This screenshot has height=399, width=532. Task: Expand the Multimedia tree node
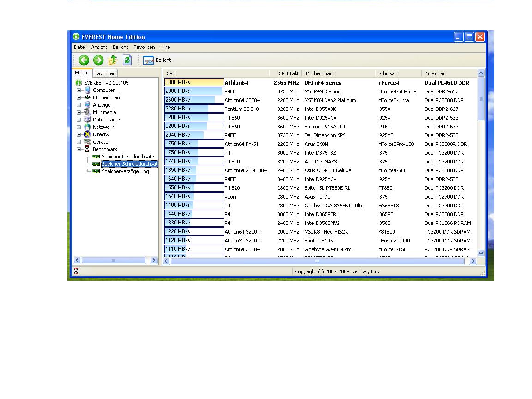[79, 112]
